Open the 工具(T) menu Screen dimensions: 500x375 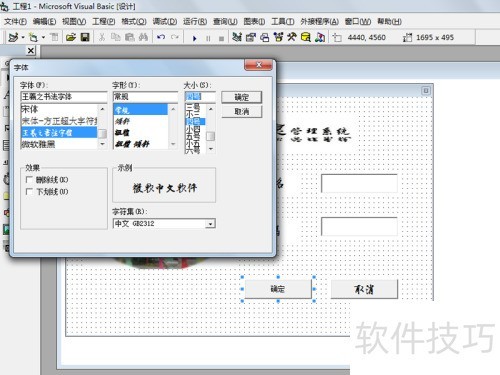[283, 22]
